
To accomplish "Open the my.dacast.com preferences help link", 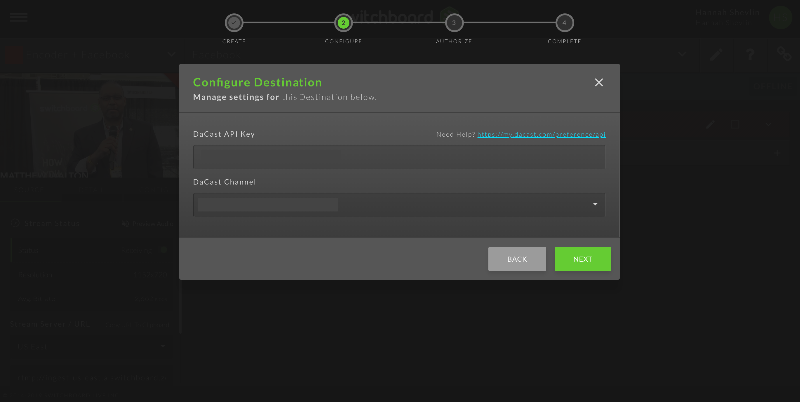I will (x=541, y=134).
